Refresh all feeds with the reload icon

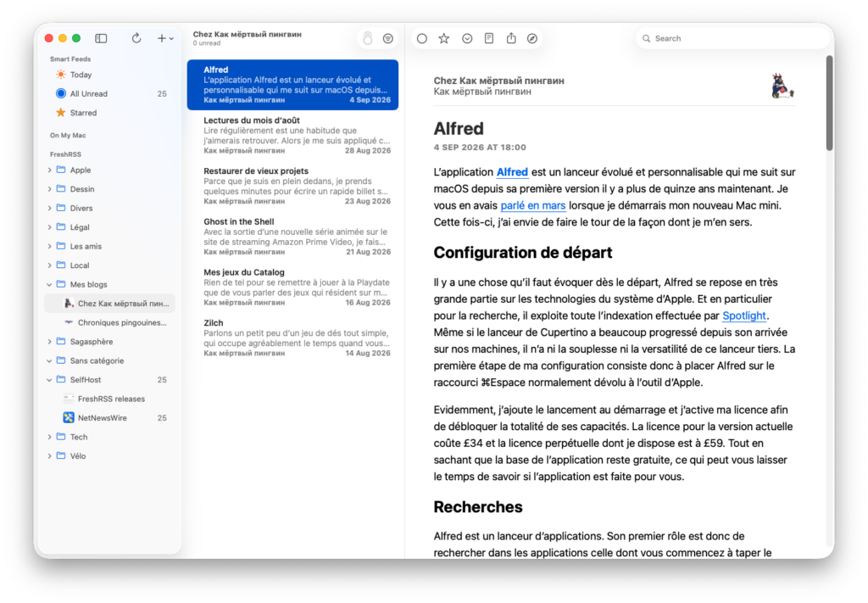point(136,38)
